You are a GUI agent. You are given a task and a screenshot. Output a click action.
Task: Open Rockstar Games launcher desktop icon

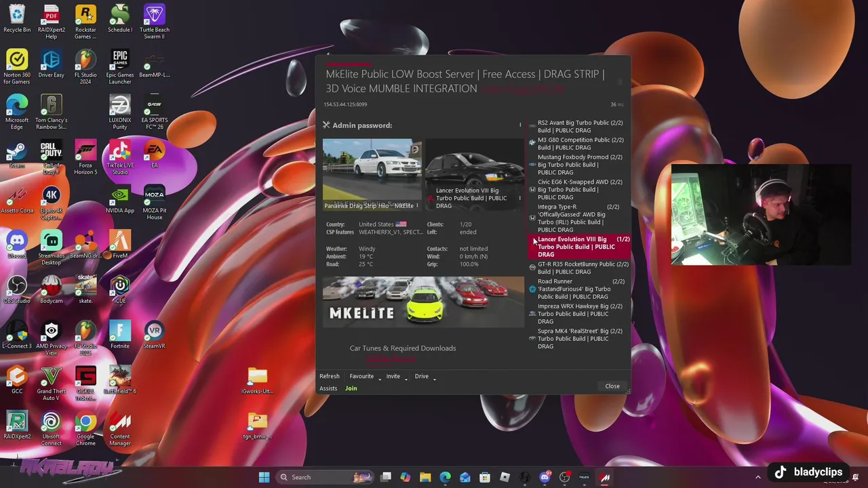coord(85,22)
